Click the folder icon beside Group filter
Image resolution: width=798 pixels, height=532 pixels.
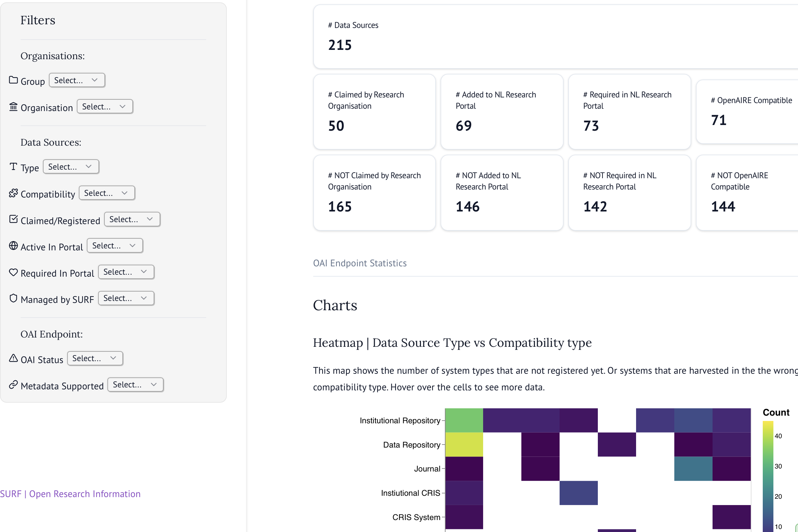(x=13, y=80)
